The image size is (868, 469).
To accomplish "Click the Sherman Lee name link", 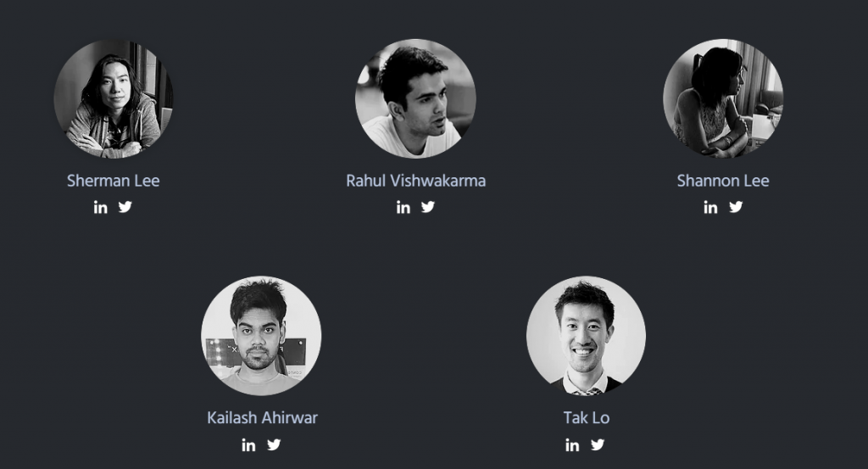I will (x=114, y=181).
